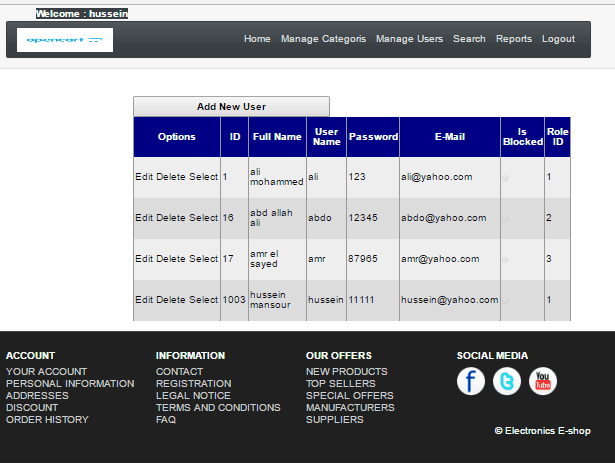Open the Manage Users menu item
The image size is (615, 465).
pyautogui.click(x=409, y=39)
